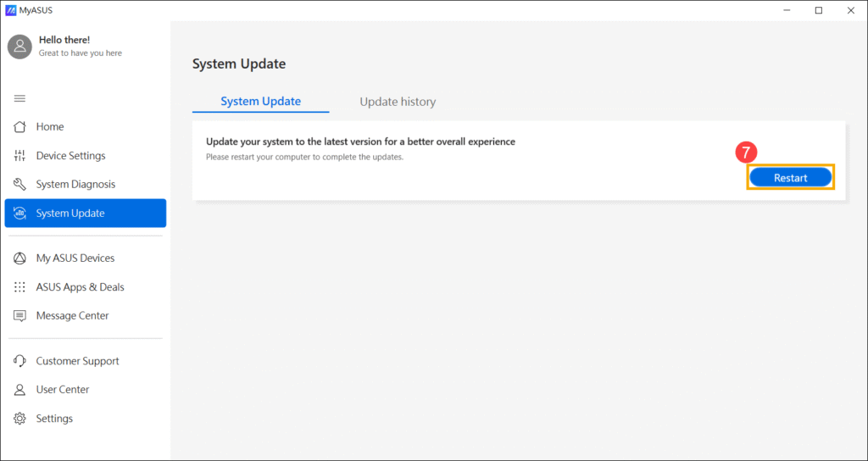Select the System Diagnosis wrench icon

point(19,185)
